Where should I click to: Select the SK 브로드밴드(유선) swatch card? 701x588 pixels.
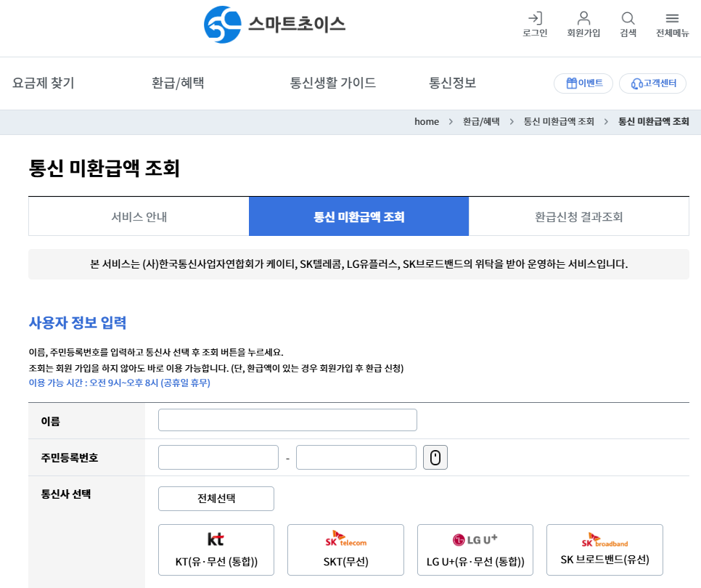pyautogui.click(x=604, y=549)
